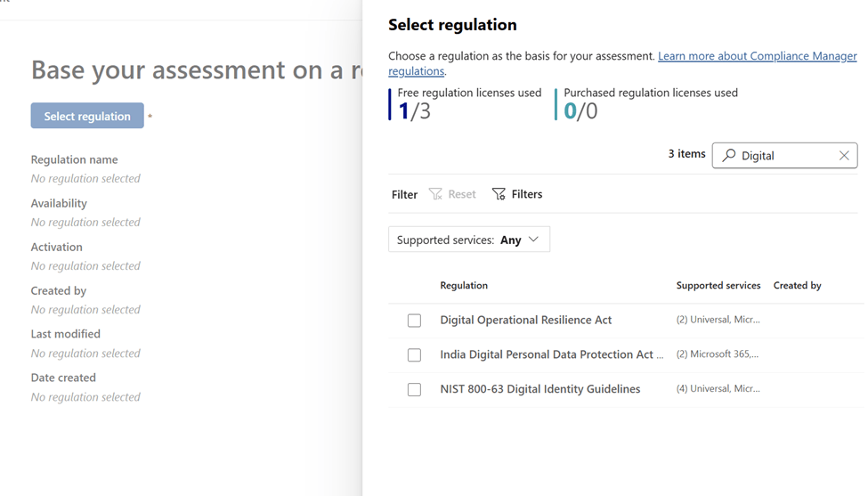Click the search magnifier icon
Image resolution: width=868 pixels, height=496 pixels.
tap(729, 155)
